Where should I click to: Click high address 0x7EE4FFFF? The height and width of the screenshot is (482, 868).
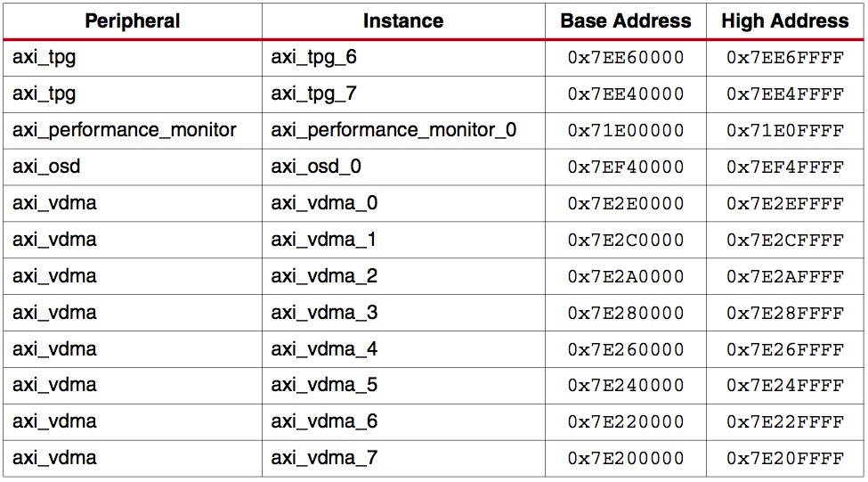785,94
